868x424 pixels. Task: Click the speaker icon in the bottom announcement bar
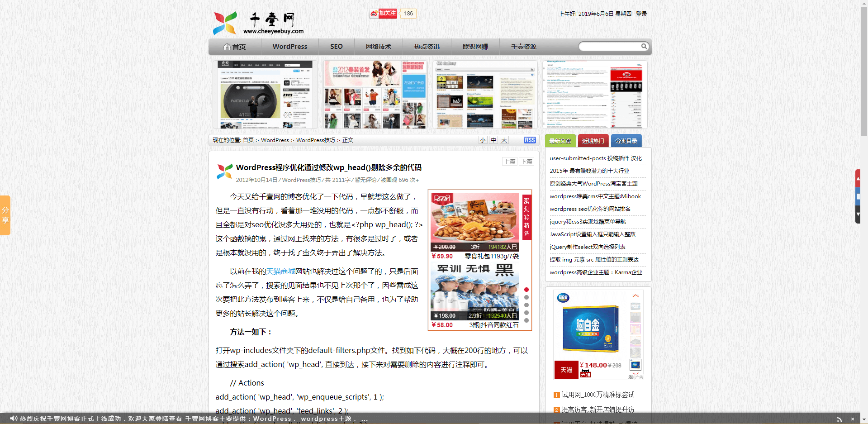pos(13,419)
